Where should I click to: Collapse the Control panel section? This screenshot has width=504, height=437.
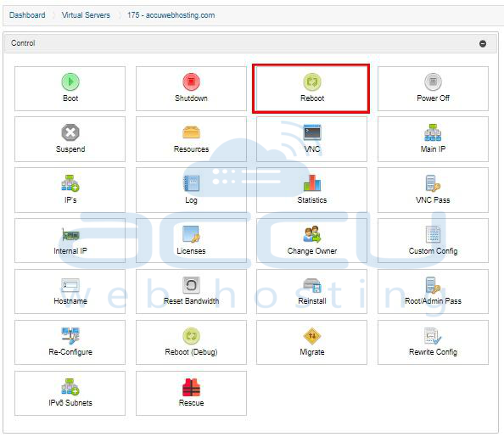(483, 43)
